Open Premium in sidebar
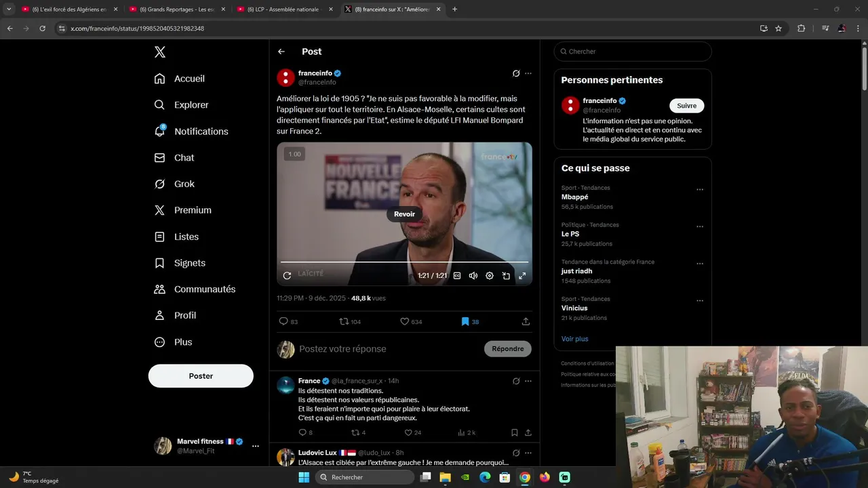868x488 pixels. [183, 210]
